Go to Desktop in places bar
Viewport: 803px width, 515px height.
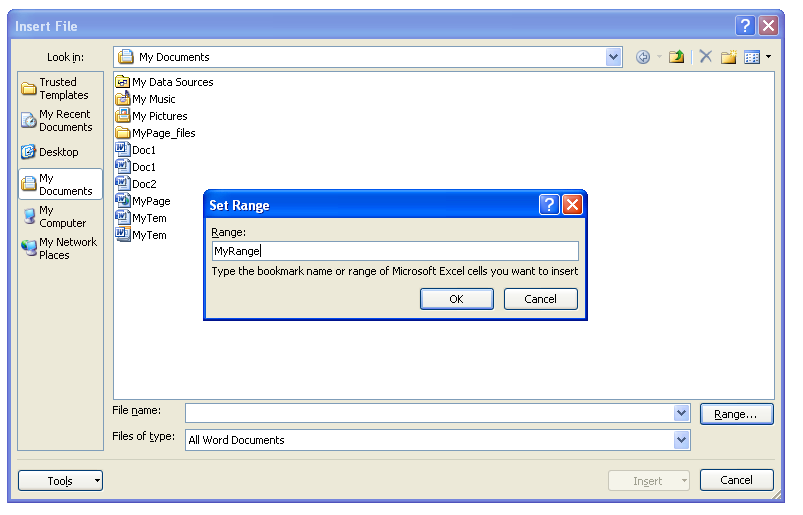click(60, 152)
